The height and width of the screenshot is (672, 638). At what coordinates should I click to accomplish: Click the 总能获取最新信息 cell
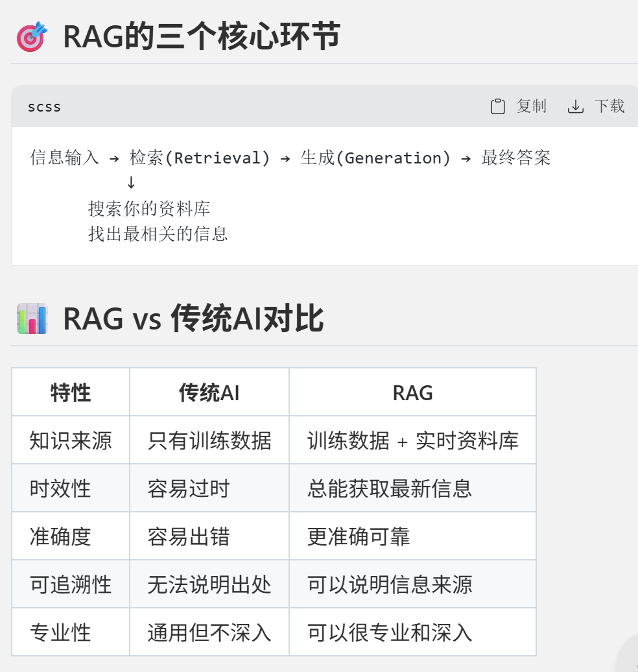(412, 488)
